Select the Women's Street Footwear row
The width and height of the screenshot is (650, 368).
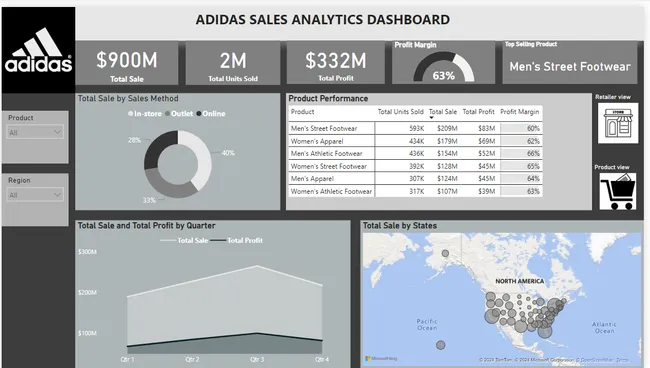415,166
